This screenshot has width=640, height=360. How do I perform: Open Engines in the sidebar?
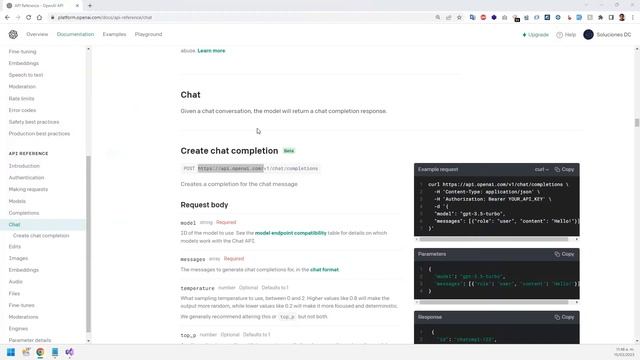[18, 329]
